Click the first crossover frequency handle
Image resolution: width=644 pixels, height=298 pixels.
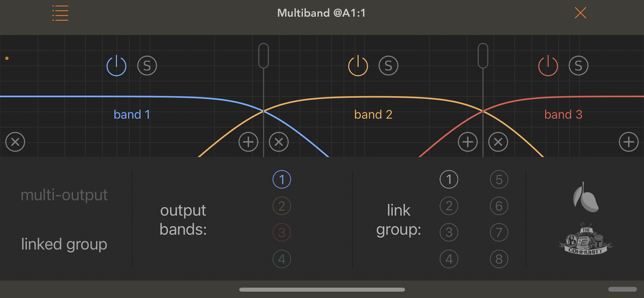264,56
